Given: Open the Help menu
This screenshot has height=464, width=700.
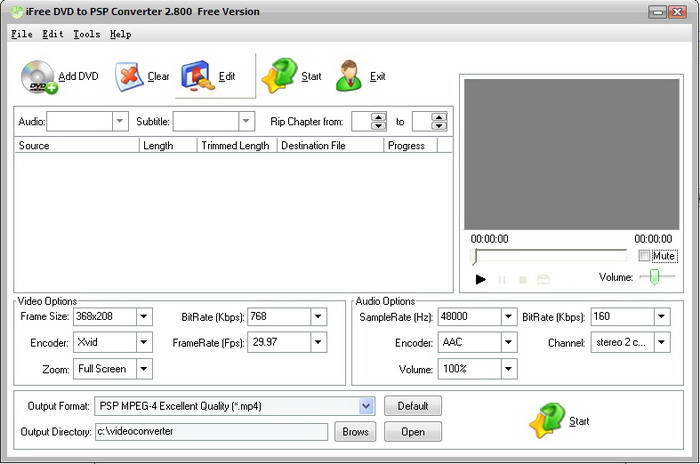Looking at the screenshot, I should [x=121, y=34].
